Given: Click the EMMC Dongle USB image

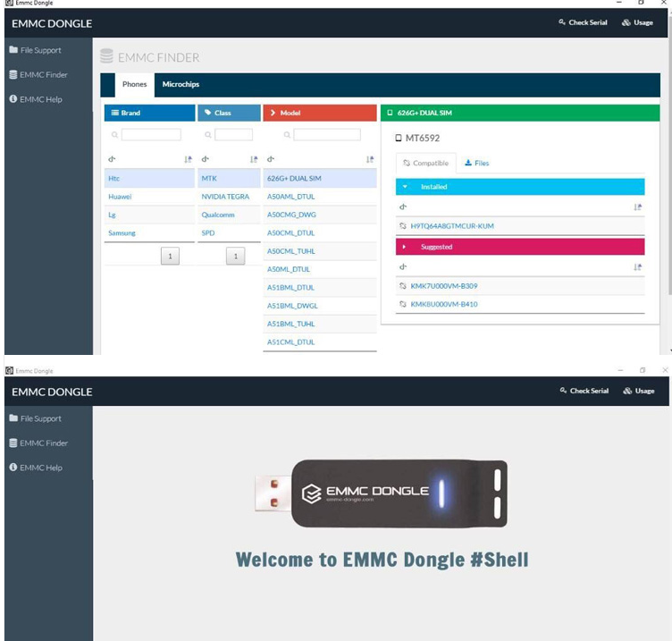Looking at the screenshot, I should pyautogui.click(x=381, y=493).
